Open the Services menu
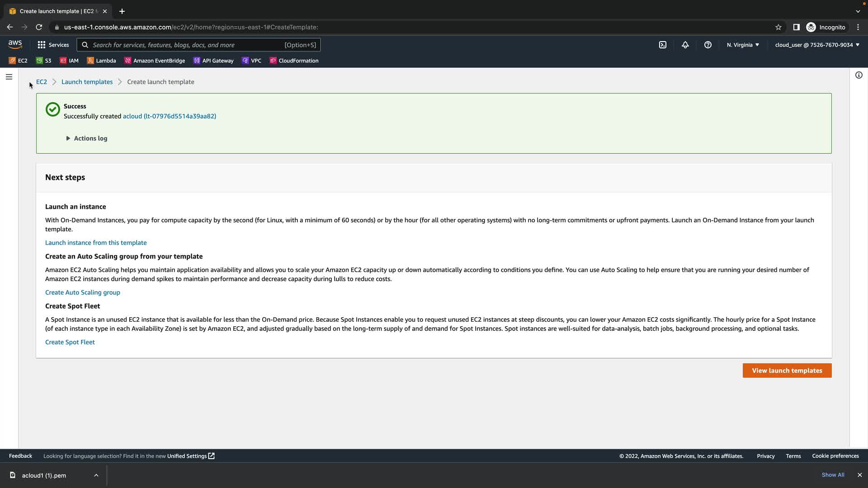 (53, 45)
